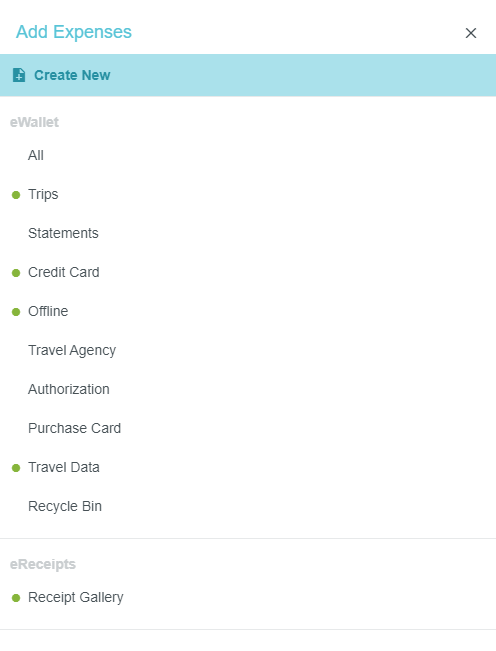The height and width of the screenshot is (651, 496).
Task: Open the Purchase Card category
Action: click(74, 428)
